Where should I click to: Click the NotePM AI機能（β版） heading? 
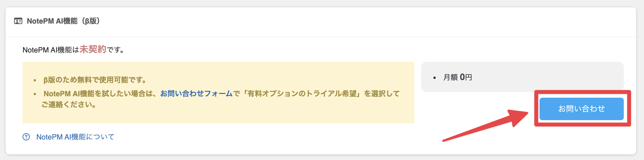(x=63, y=21)
